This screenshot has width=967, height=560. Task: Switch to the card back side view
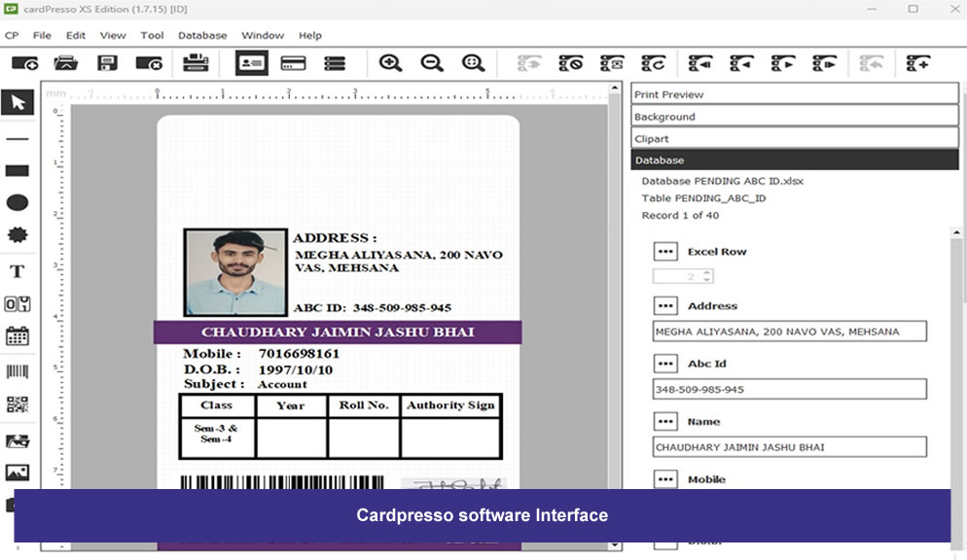(x=293, y=63)
